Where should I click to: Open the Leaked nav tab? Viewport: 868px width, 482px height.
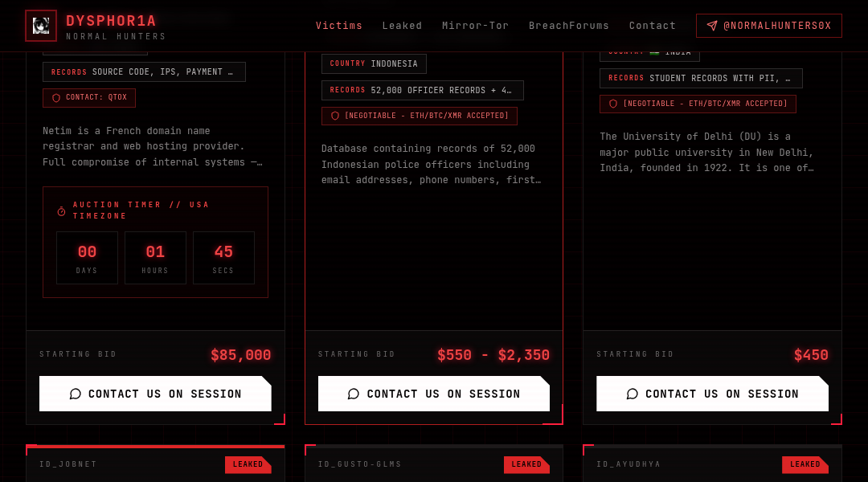402,26
